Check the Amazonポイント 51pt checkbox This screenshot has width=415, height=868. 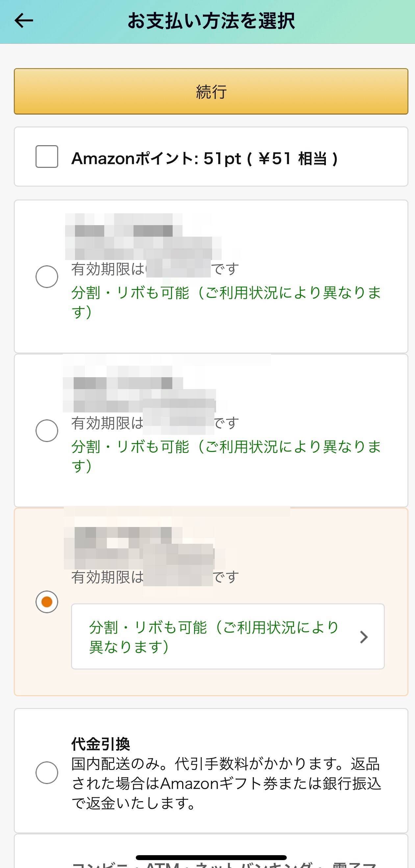pyautogui.click(x=47, y=157)
